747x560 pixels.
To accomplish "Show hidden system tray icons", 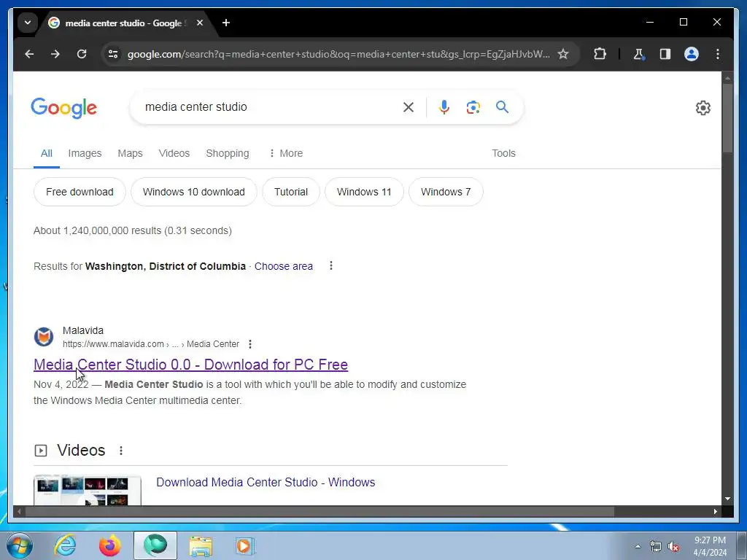I will [638, 546].
